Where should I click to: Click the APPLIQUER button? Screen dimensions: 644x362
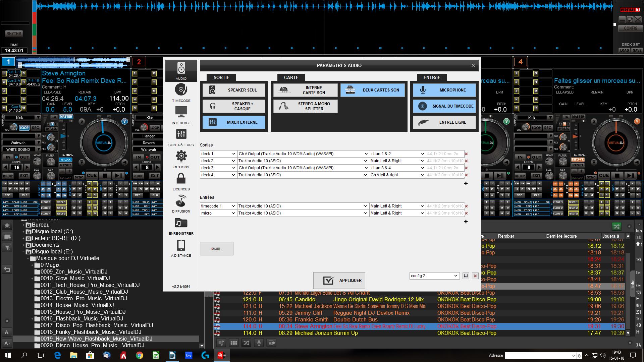pyautogui.click(x=339, y=281)
